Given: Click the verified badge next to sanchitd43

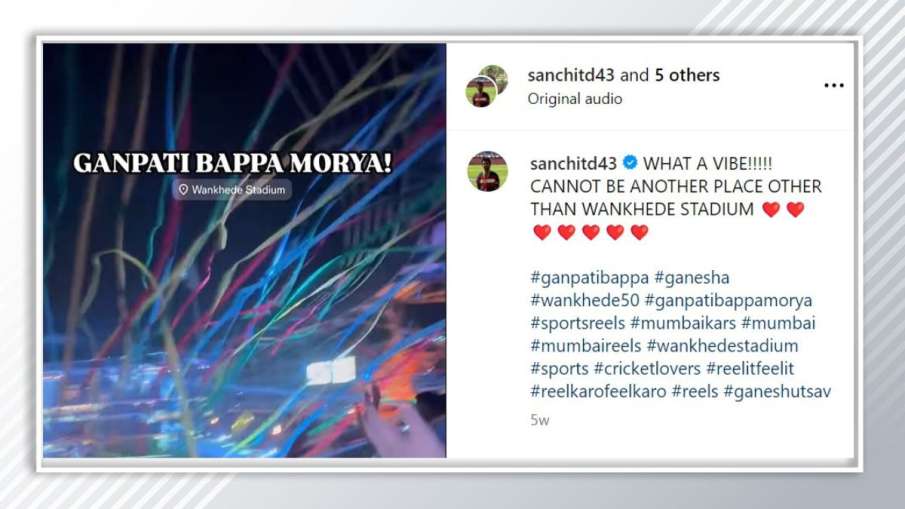Looking at the screenshot, I should 630,163.
